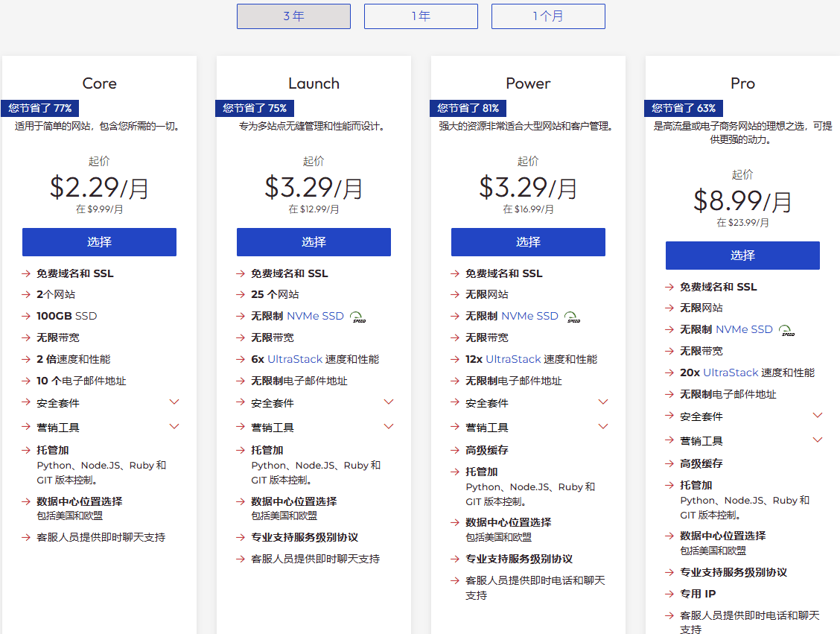Open the UltraStack link in Power plan

coord(513,359)
